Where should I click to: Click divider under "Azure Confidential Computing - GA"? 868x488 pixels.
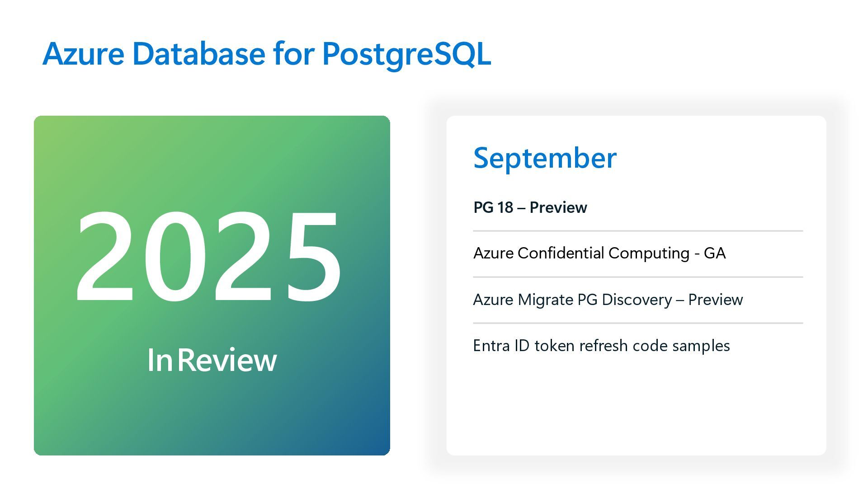pyautogui.click(x=637, y=277)
